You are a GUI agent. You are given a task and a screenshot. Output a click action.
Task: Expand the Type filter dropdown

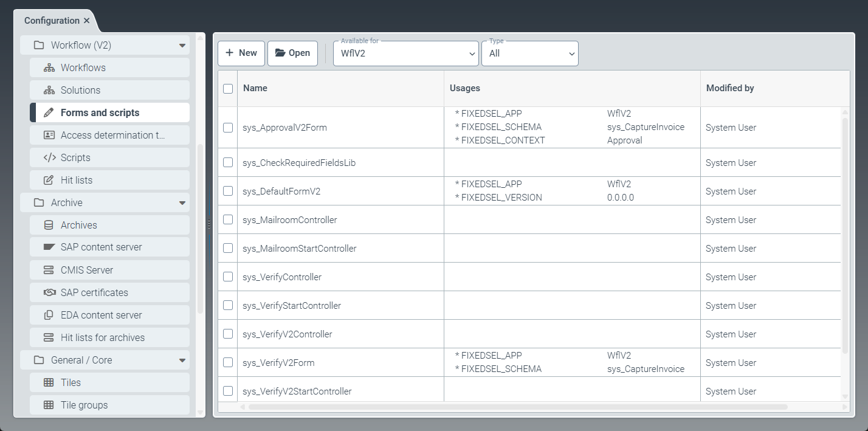click(529, 53)
